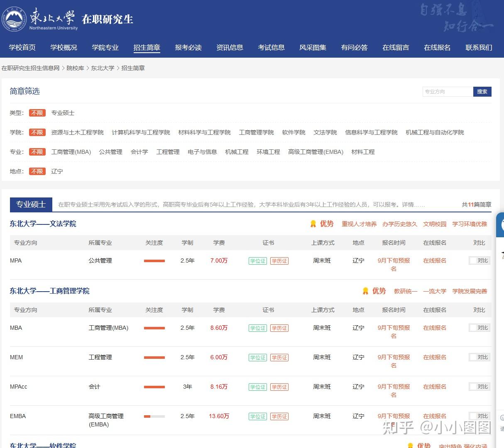Click the 学历证 badge in the MPAcc row
Screen dimensions: 504x448
[279, 387]
